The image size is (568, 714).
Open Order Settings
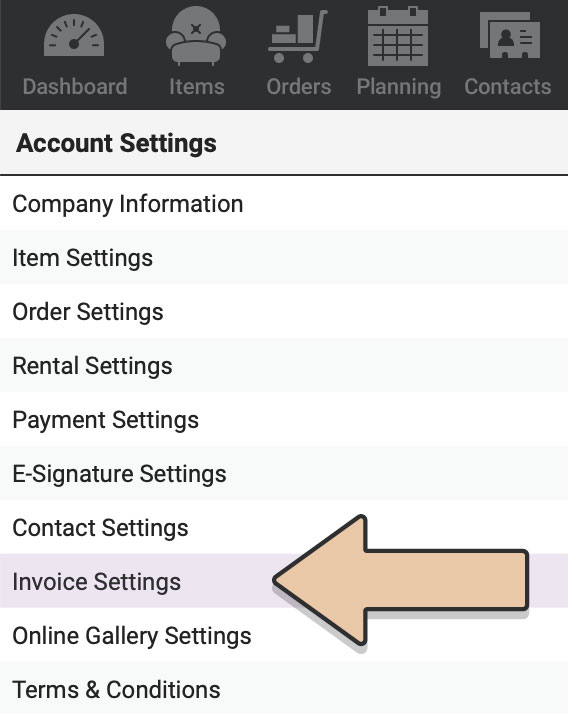[x=284, y=311]
